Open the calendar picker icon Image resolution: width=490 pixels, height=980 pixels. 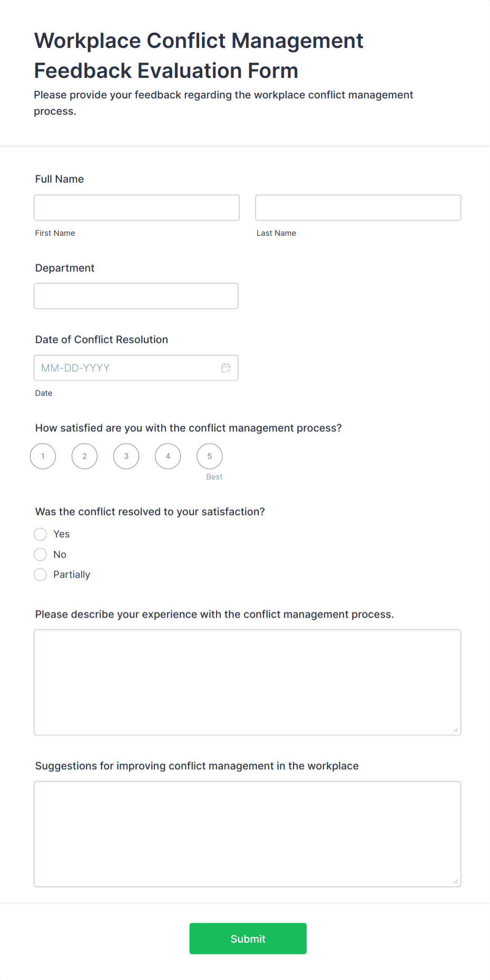point(226,368)
